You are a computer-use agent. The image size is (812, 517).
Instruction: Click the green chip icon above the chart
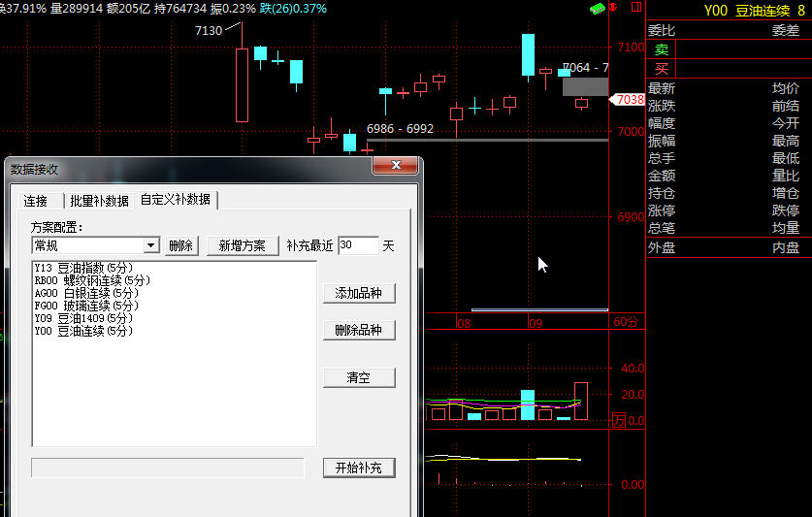tap(598, 9)
